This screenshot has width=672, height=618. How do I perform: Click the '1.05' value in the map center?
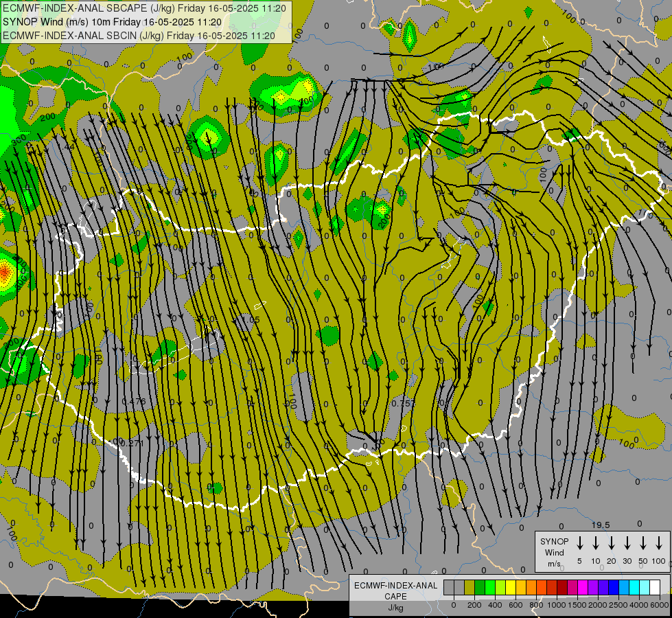251,320
